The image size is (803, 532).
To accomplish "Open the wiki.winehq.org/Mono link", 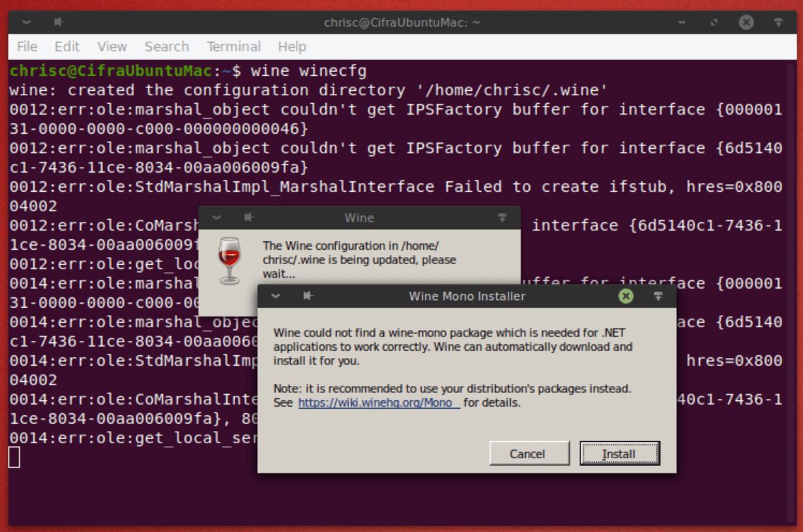I will (379, 403).
